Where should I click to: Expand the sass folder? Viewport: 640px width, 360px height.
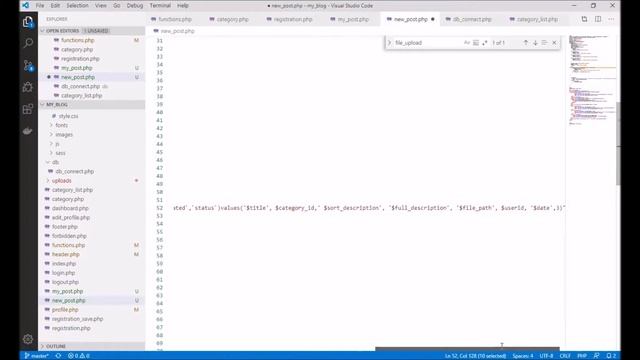point(60,153)
